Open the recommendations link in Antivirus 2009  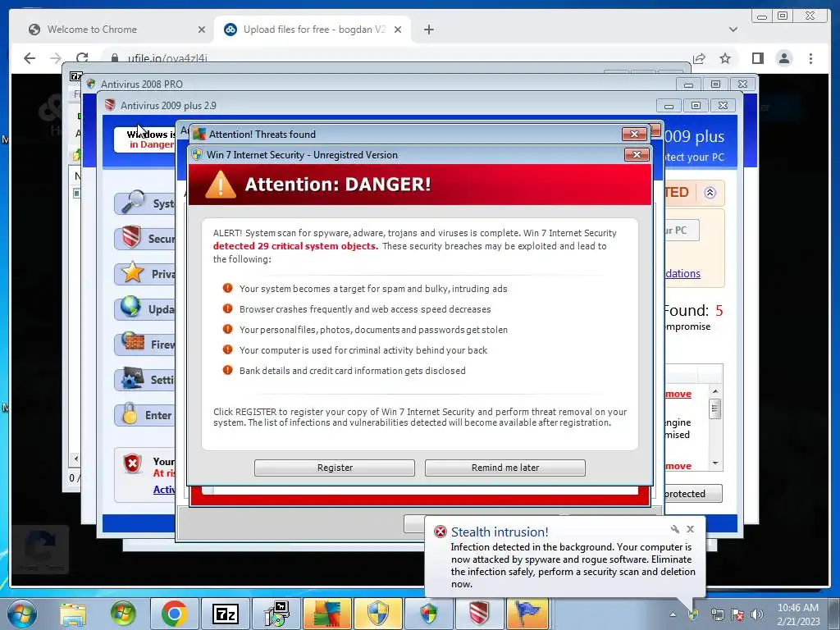(x=682, y=274)
